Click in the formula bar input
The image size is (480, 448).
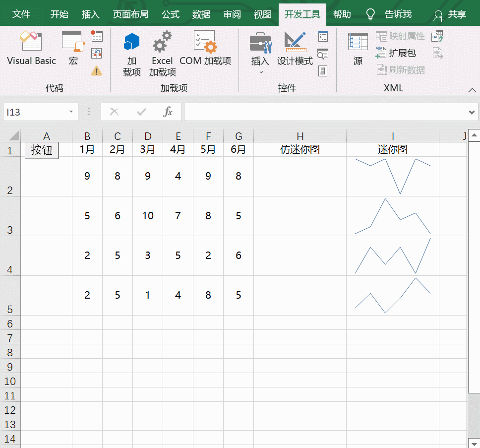326,112
